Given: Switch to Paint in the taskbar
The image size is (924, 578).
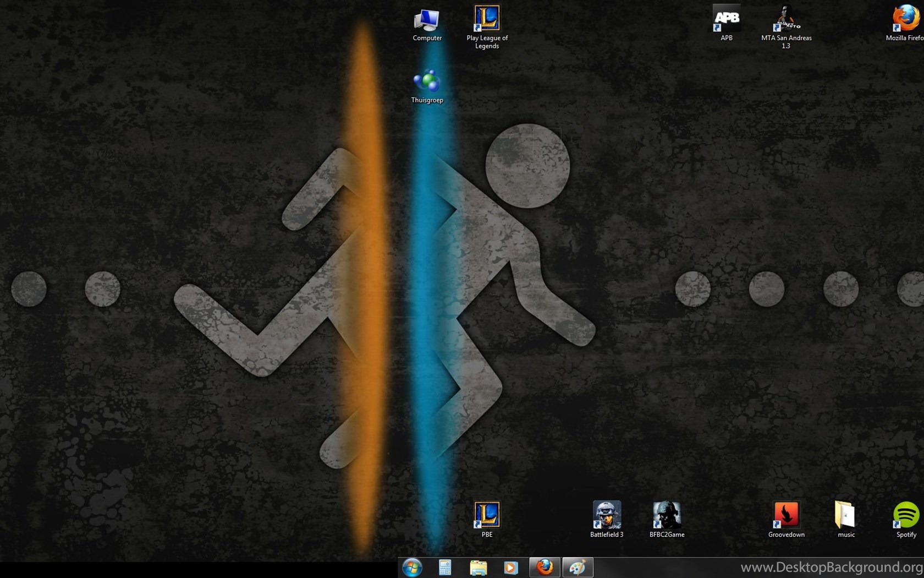Looking at the screenshot, I should (x=577, y=568).
